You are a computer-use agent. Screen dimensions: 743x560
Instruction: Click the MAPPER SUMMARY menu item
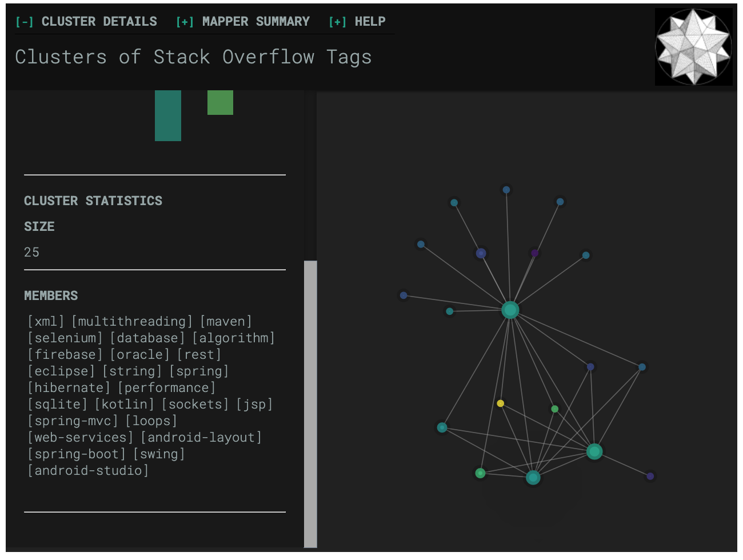[255, 21]
